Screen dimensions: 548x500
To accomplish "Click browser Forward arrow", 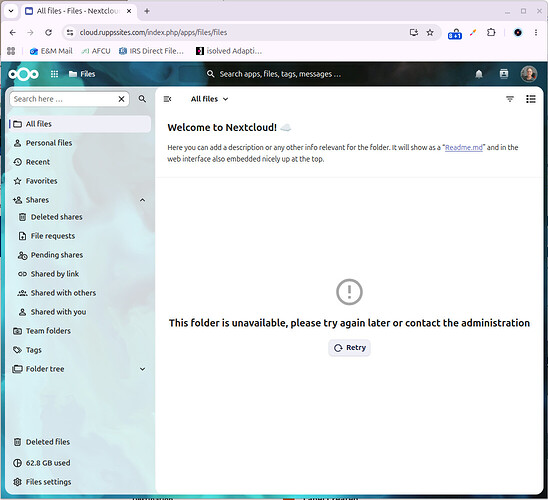I will pyautogui.click(x=30, y=32).
